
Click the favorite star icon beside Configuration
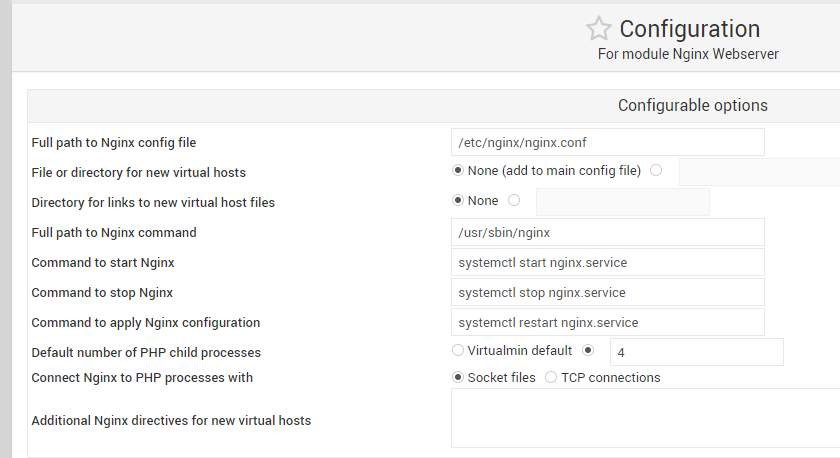tap(598, 29)
